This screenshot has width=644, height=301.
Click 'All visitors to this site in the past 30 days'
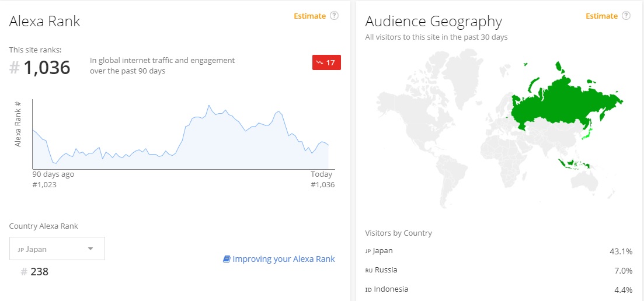coord(436,37)
